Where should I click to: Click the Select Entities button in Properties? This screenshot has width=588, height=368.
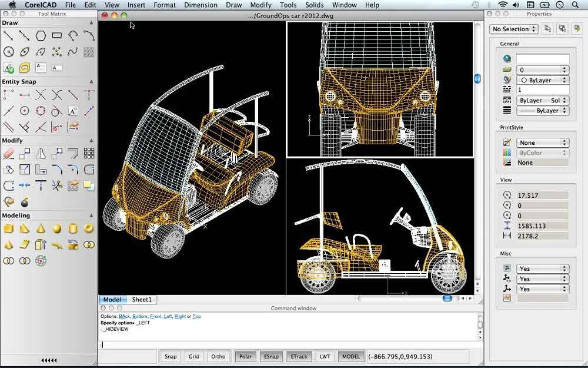[x=547, y=28]
